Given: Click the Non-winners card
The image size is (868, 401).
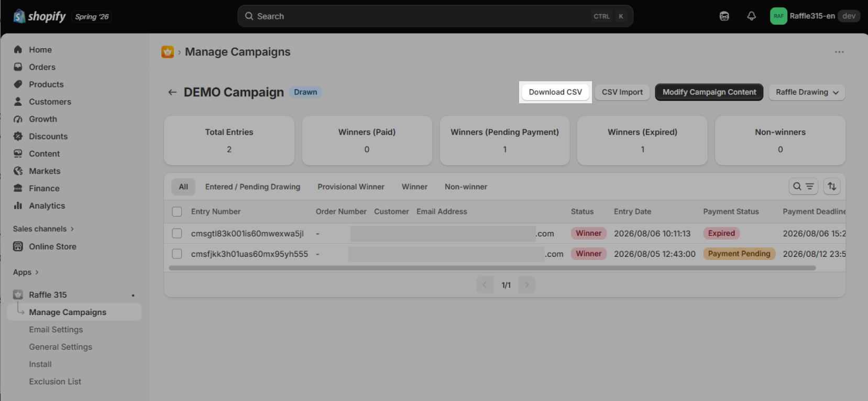Looking at the screenshot, I should click(780, 140).
